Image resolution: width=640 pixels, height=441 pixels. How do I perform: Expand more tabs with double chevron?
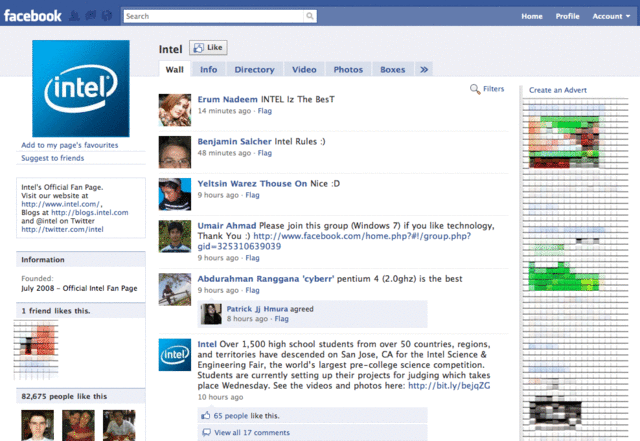tap(424, 69)
